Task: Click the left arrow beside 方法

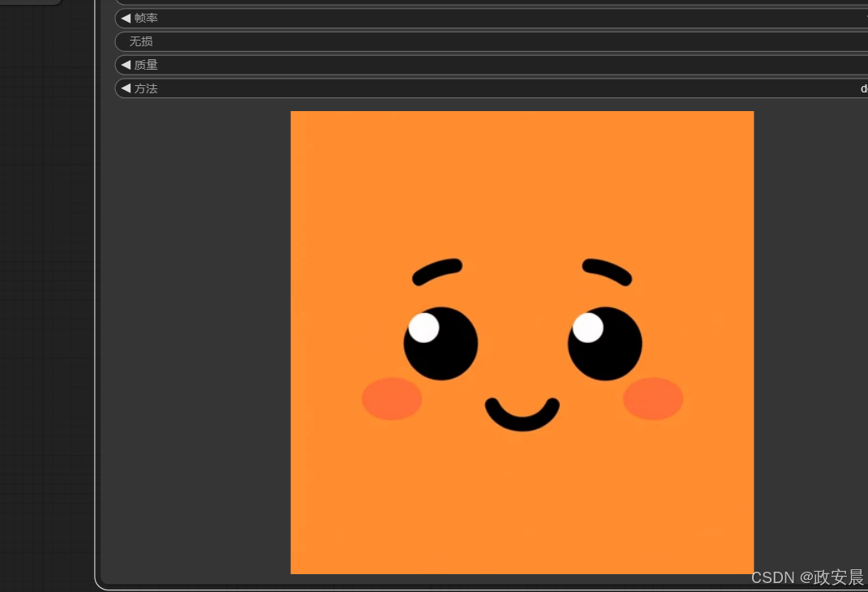Action: click(126, 88)
